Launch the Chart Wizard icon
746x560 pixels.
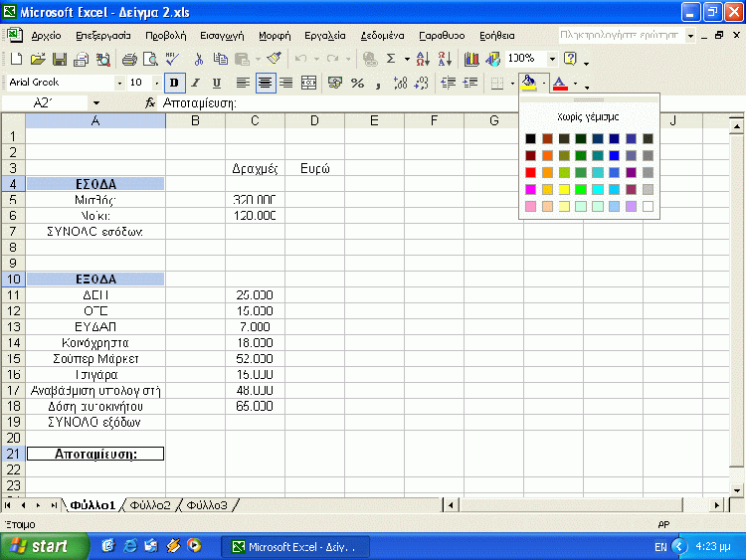coord(471,59)
